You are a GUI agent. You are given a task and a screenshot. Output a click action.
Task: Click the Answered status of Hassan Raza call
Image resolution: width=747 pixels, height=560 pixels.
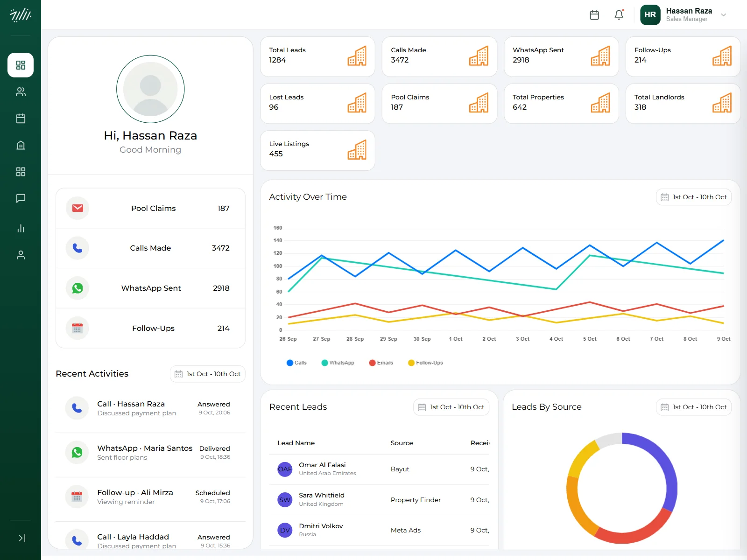(x=214, y=404)
